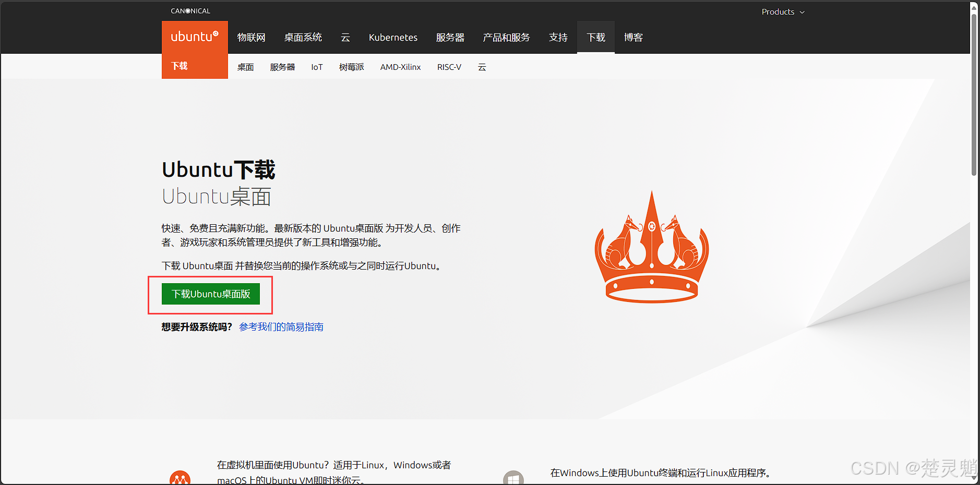Click the Multipass icon beside the virtual machine text
Viewport: 980px width, 485px height.
180,477
